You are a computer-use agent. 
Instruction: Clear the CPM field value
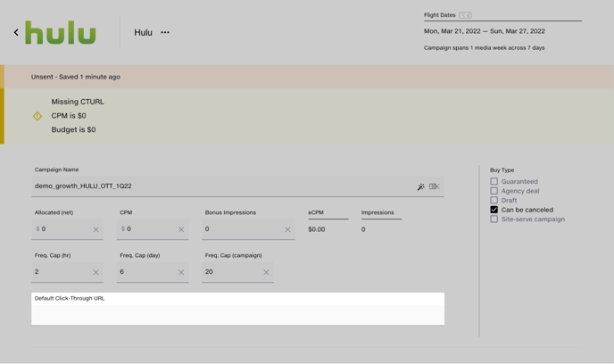pos(181,229)
